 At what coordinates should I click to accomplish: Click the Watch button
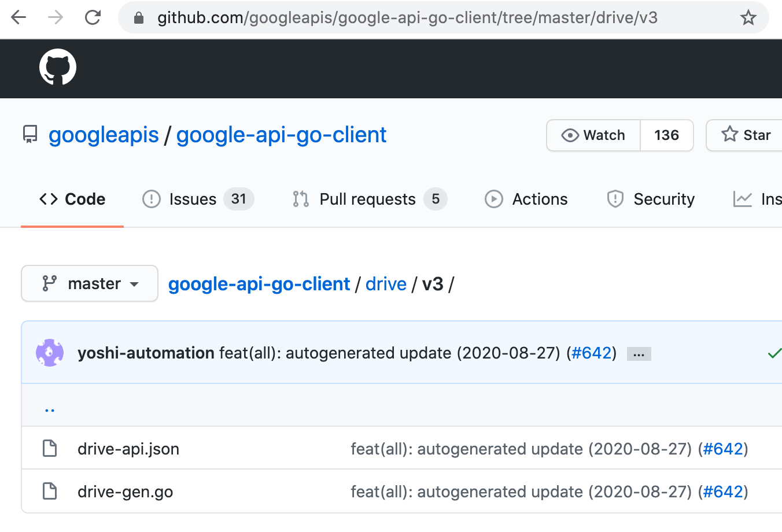coord(593,135)
